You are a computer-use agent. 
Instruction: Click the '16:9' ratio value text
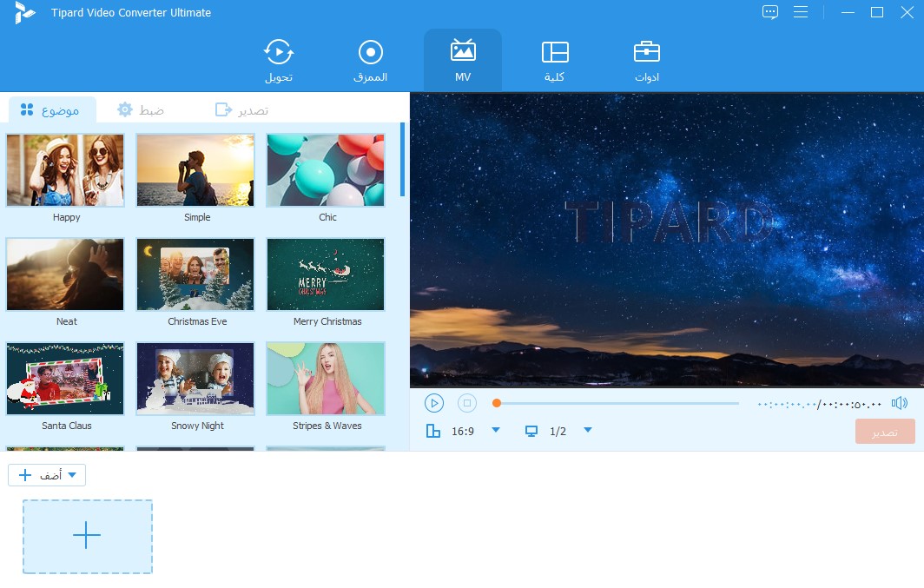pos(463,432)
